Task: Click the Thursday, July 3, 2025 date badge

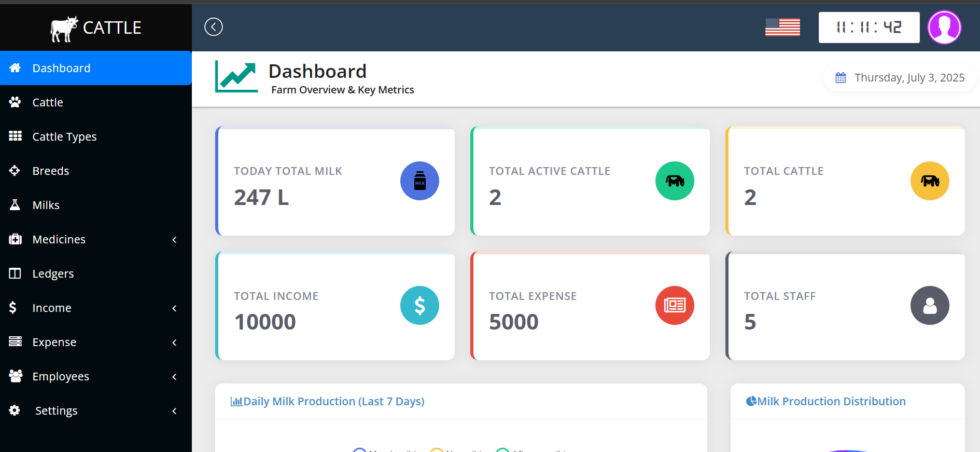Action: [900, 78]
